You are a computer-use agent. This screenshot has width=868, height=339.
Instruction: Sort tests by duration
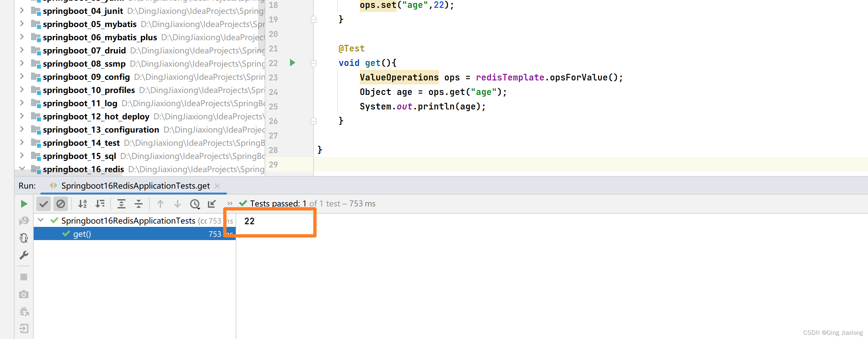tap(100, 204)
